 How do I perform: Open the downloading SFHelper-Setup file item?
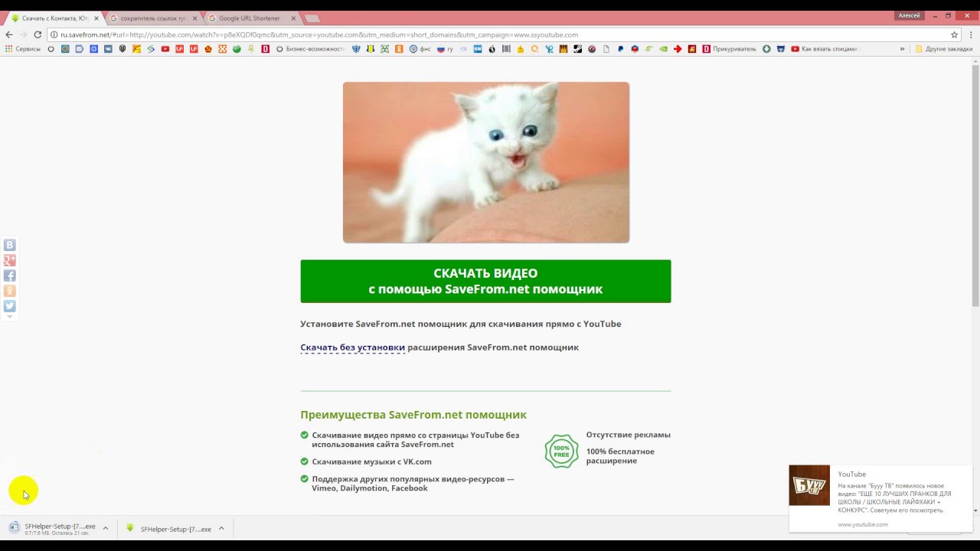coord(52,528)
